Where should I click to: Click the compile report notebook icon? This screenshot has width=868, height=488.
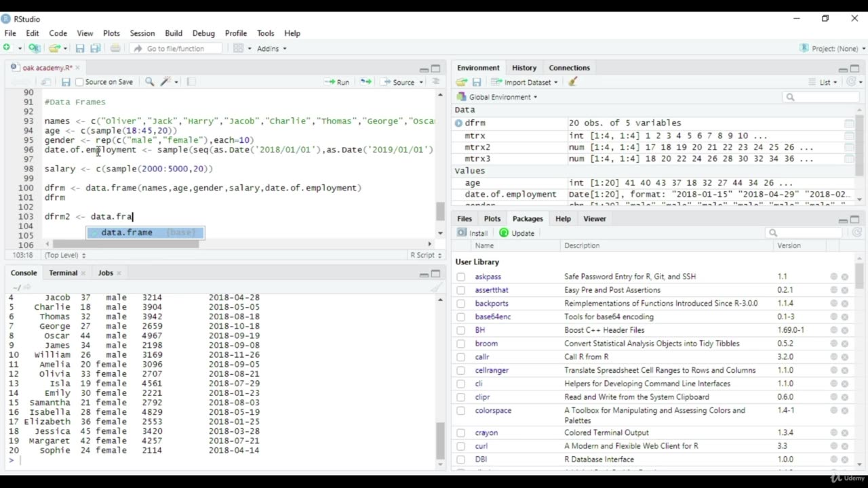pyautogui.click(x=191, y=82)
